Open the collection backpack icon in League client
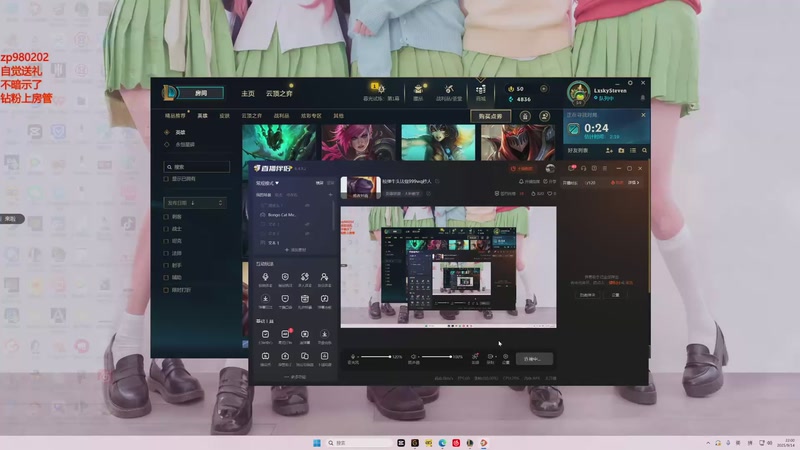 click(418, 89)
